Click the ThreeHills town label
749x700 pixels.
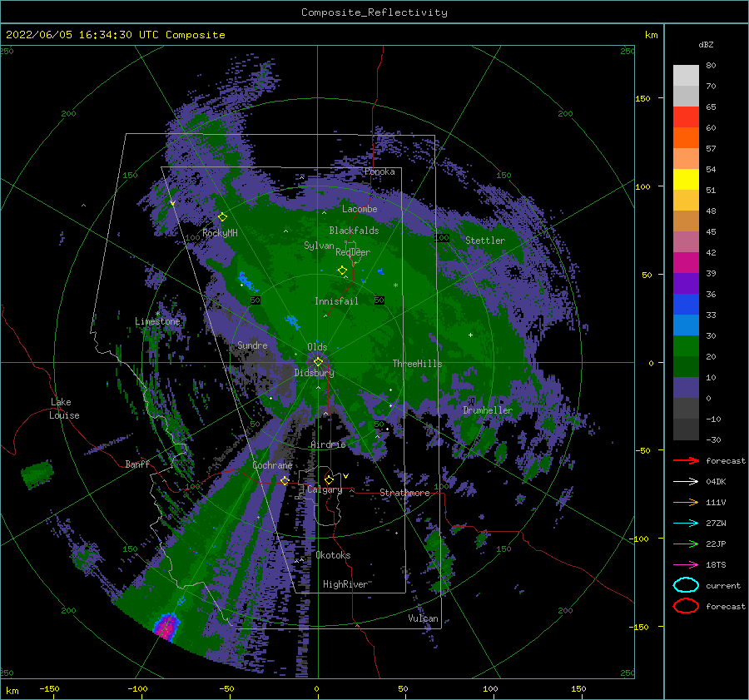point(418,364)
